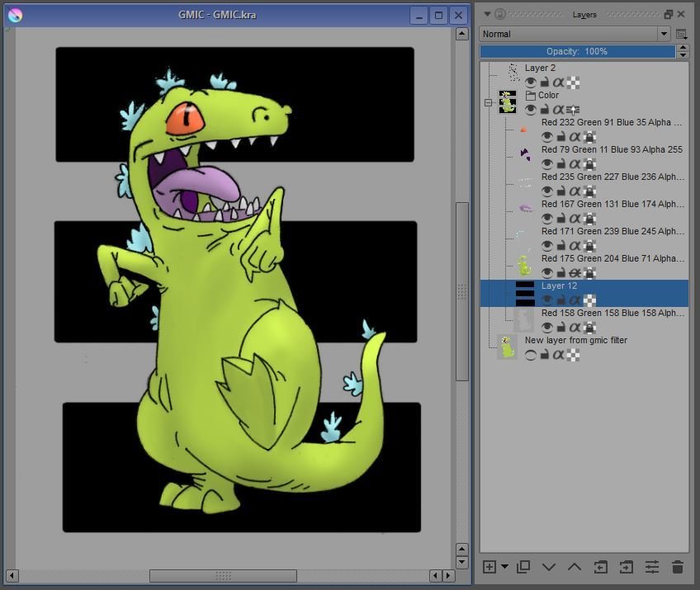
Task: Toggle visibility of Layer 12
Action: (x=546, y=300)
